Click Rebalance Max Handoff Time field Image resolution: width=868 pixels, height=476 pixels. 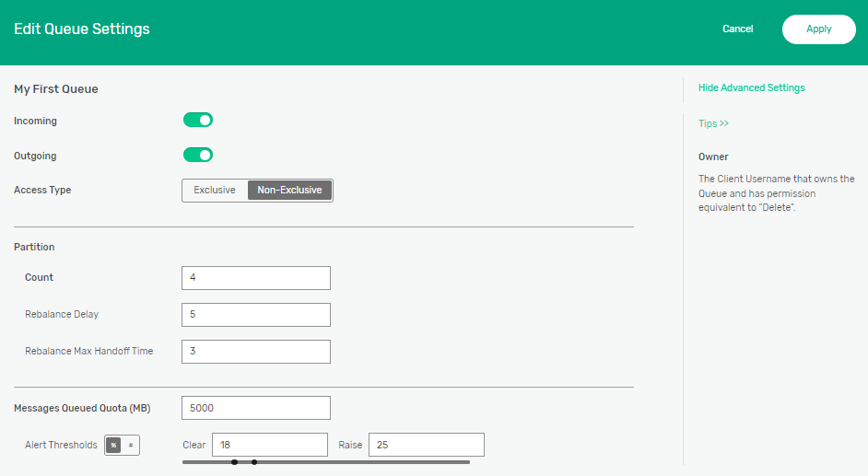point(256,352)
